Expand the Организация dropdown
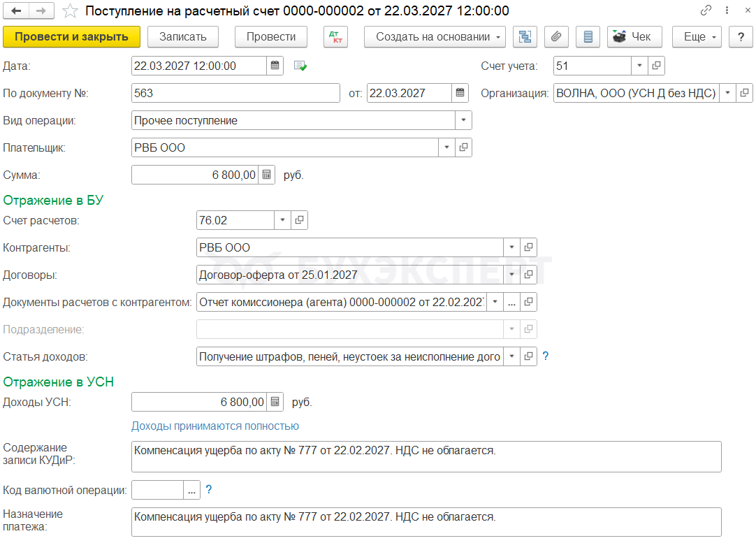 (x=727, y=93)
